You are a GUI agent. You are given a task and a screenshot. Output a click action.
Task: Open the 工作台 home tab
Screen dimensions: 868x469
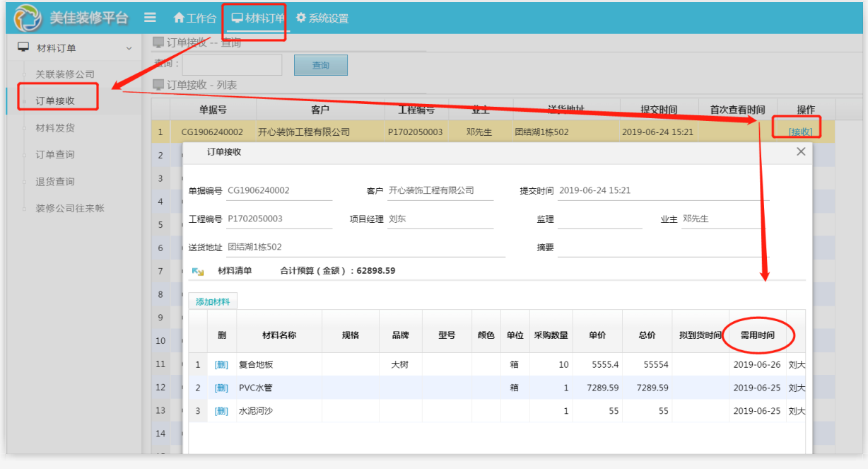point(194,18)
